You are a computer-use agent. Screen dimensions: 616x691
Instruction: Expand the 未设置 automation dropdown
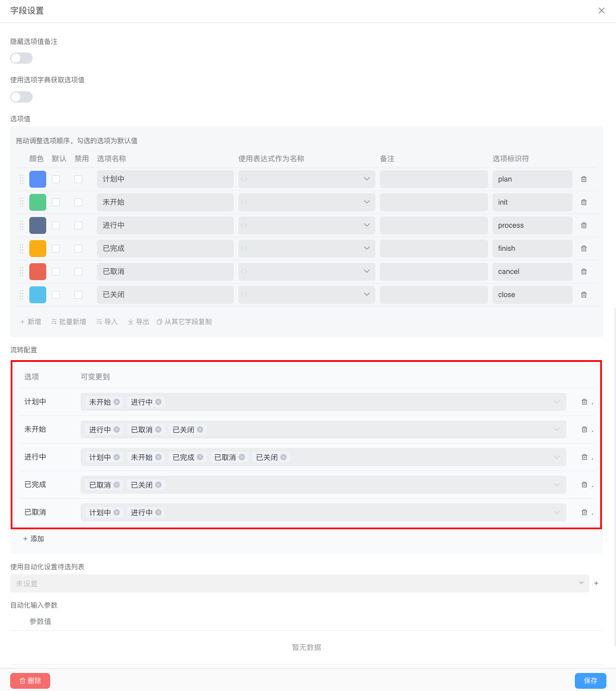click(x=581, y=583)
